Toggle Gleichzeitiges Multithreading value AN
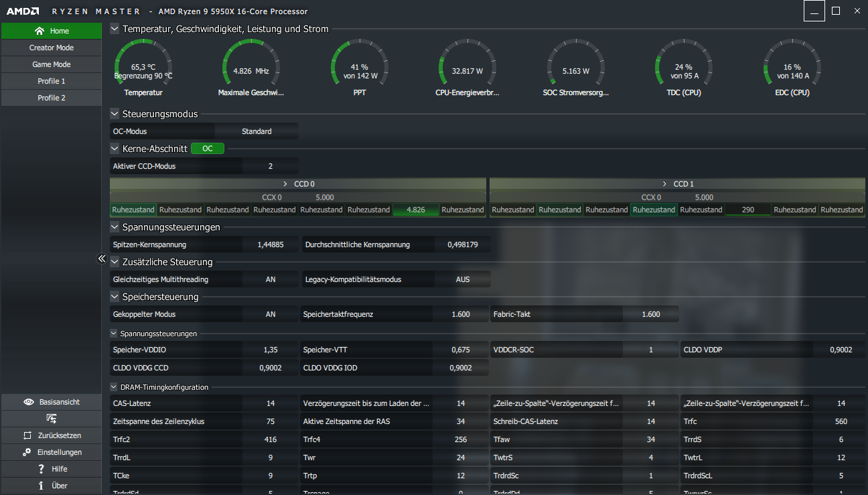 coord(271,279)
